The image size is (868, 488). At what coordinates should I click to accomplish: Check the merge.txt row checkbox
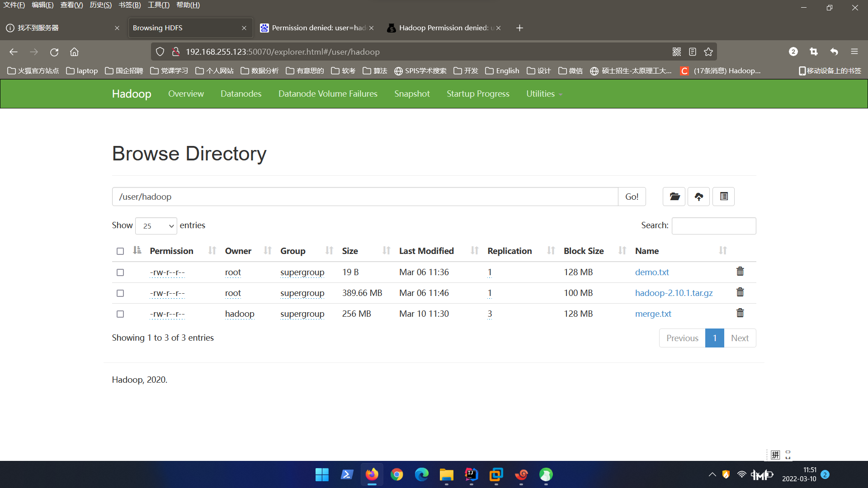coord(120,314)
